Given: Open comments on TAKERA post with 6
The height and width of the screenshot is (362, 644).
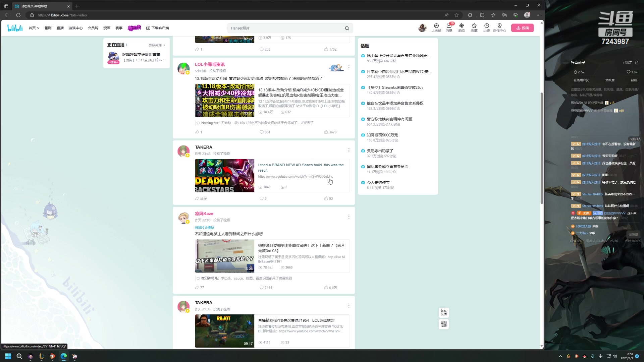Looking at the screenshot, I should [x=263, y=198].
